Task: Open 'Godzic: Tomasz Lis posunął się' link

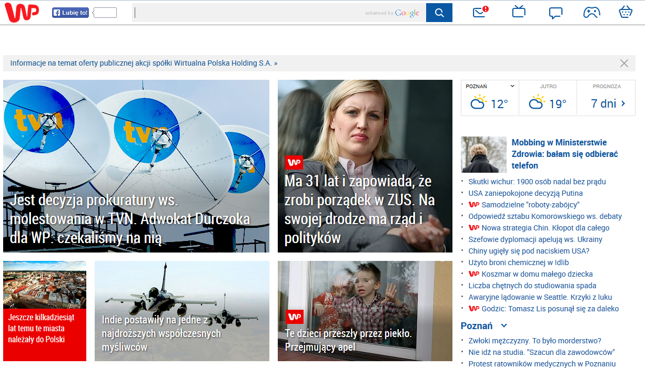Action: pos(550,308)
